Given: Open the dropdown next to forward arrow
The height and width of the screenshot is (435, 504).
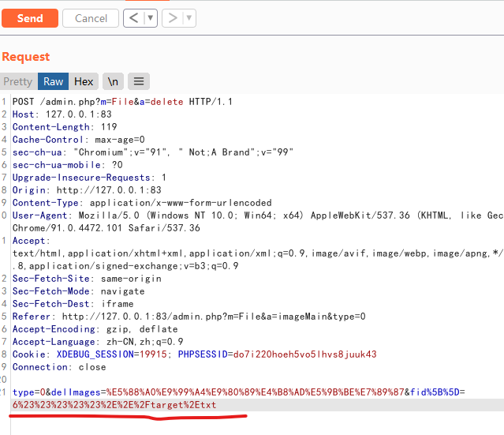Looking at the screenshot, I should tap(189, 18).
